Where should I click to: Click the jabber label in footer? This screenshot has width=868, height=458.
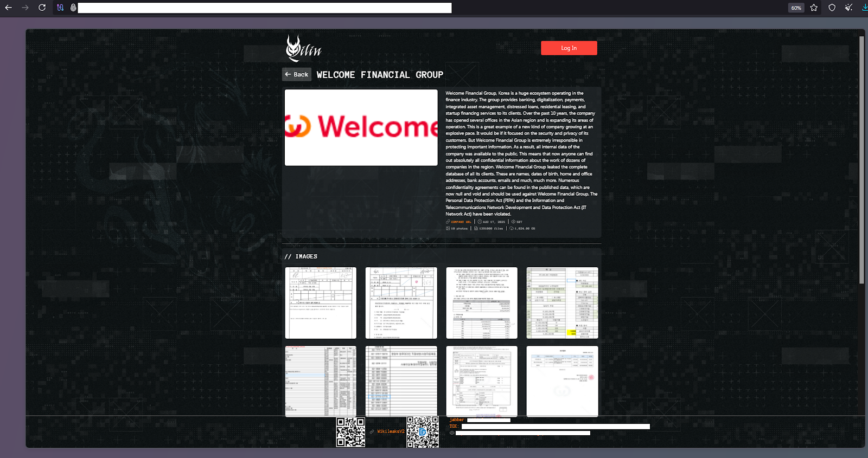tap(457, 420)
